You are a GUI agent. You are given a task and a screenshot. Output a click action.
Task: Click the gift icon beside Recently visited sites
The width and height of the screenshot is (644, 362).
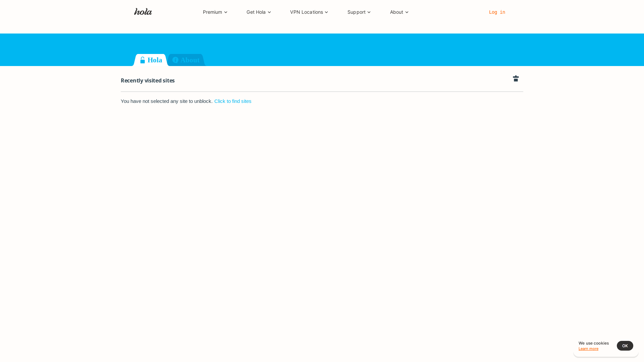click(516, 78)
